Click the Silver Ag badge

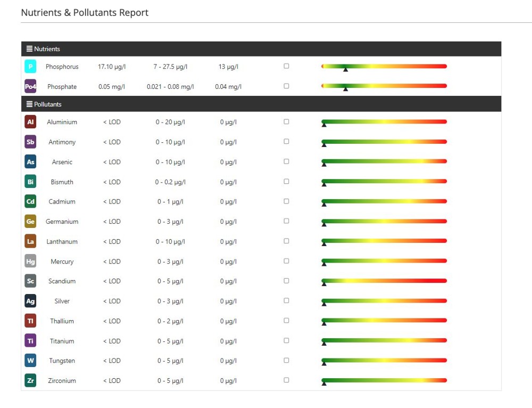(x=30, y=301)
